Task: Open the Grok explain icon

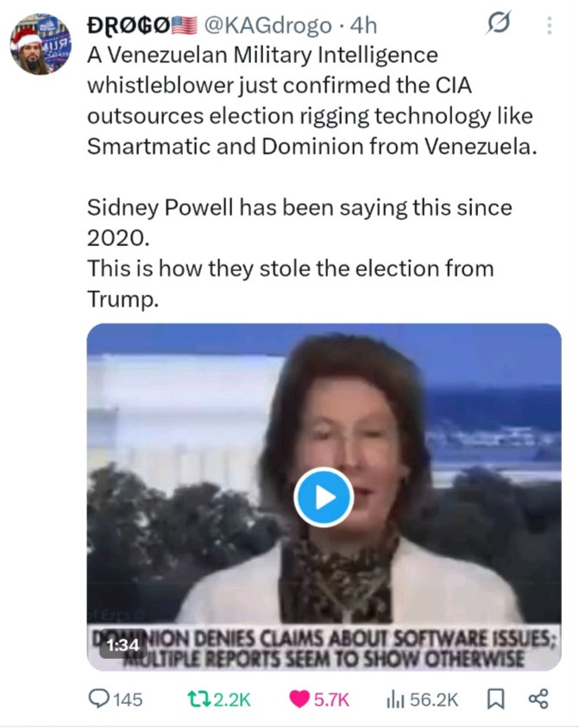Action: pos(498,26)
